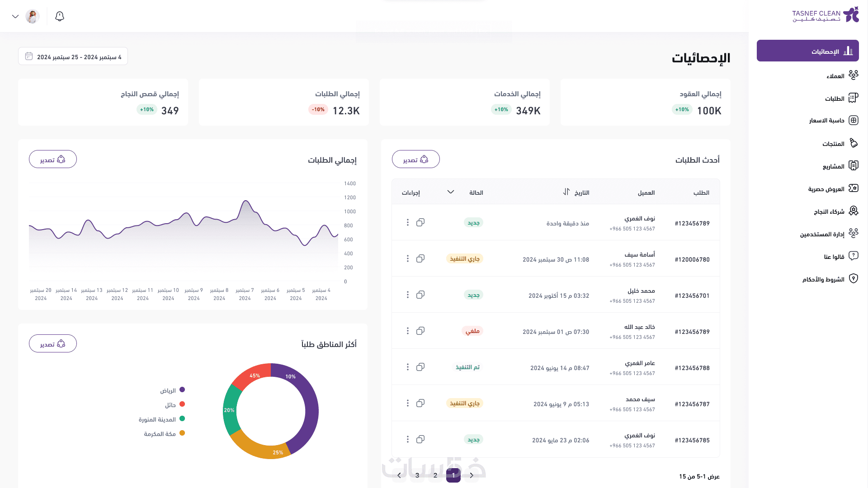
Task: Click copy icon for order #120006780
Action: click(420, 258)
